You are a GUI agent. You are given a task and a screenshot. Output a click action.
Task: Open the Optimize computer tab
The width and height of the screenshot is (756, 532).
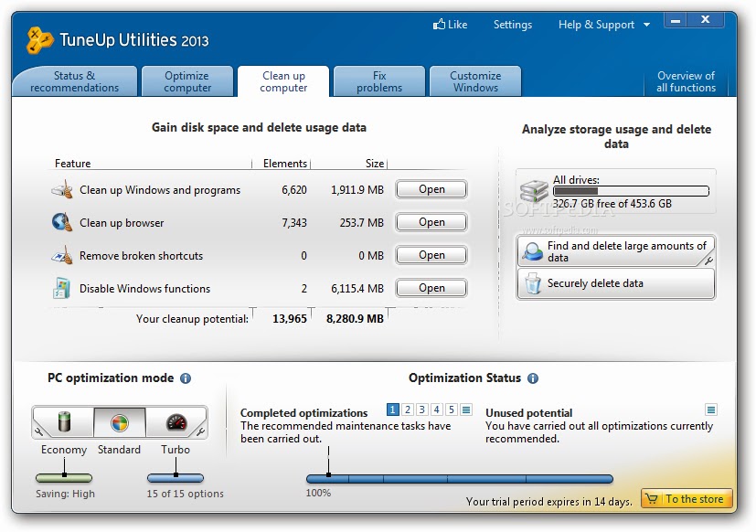tap(187, 81)
